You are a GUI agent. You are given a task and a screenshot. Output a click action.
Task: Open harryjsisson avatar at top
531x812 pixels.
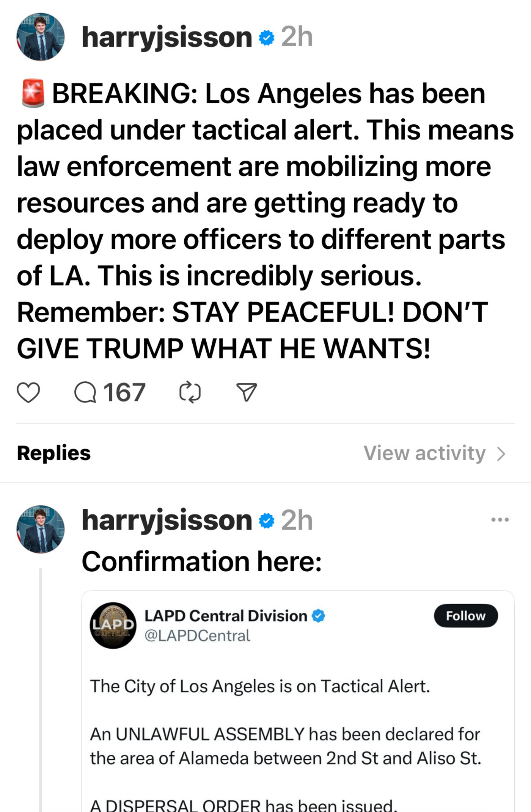pos(41,37)
